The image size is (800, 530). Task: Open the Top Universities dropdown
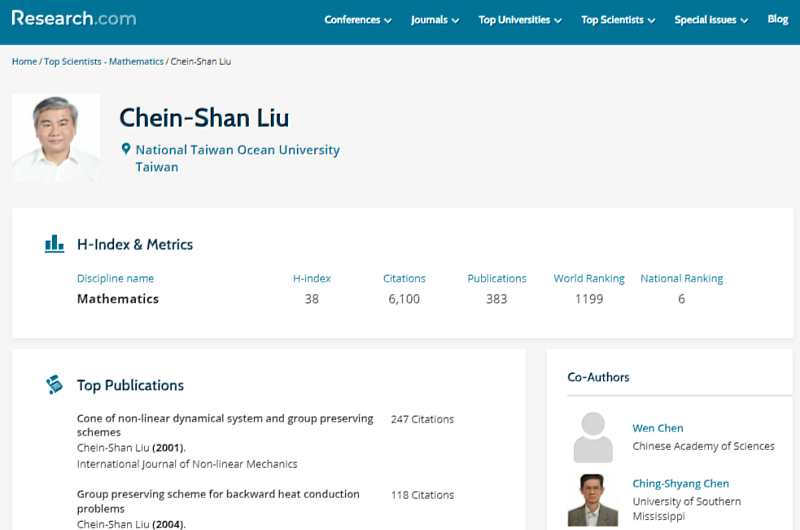[520, 20]
